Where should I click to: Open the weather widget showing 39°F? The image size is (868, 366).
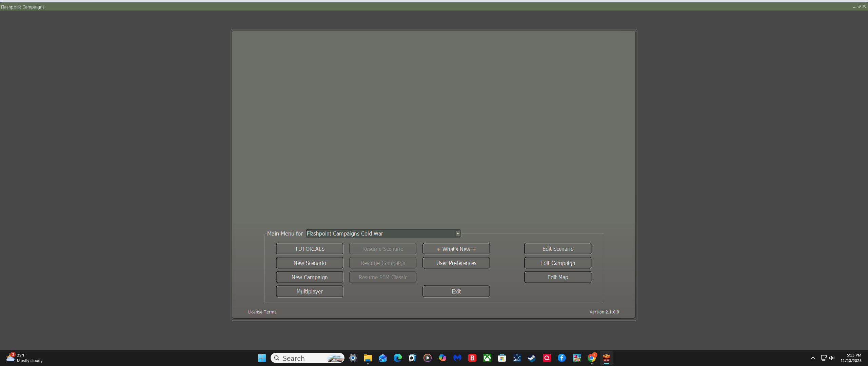pyautogui.click(x=24, y=358)
